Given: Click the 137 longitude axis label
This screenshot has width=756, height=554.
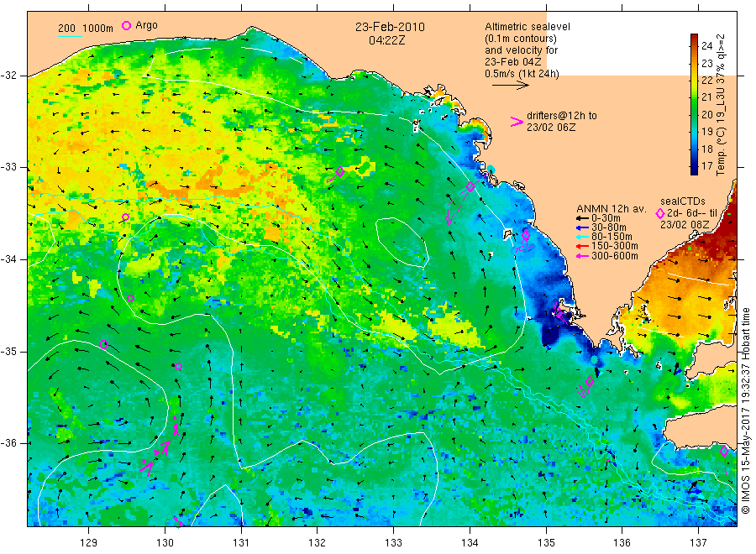Looking at the screenshot, I should pos(699,543).
